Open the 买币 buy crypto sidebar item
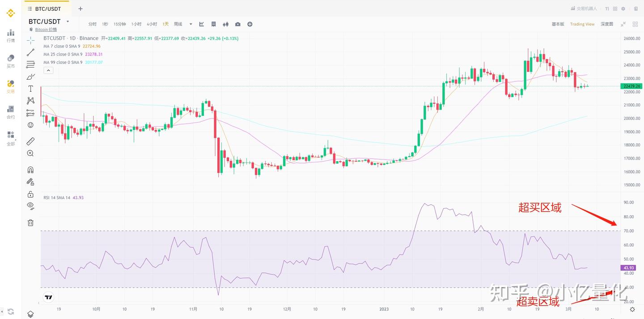 10,61
